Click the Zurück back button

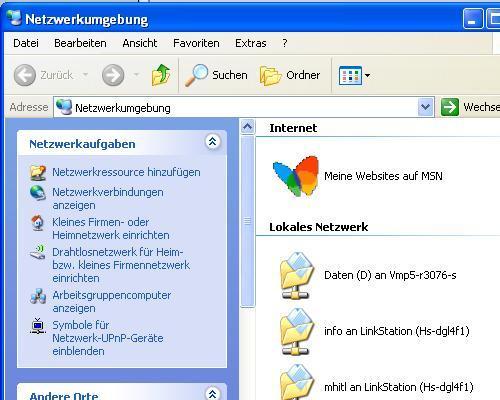click(x=43, y=75)
